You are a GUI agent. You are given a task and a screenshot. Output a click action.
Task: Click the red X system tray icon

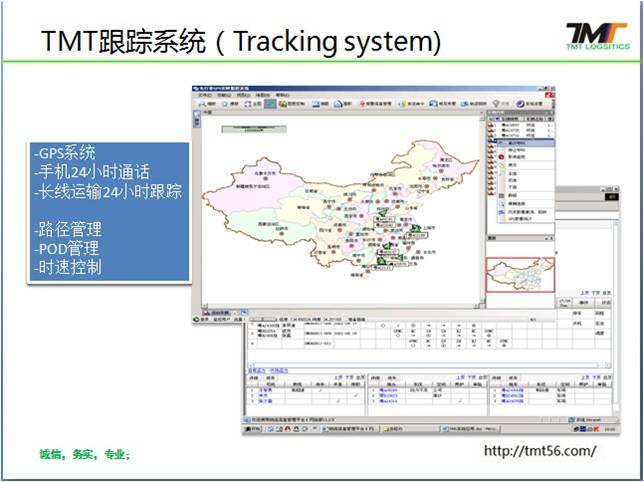point(596,429)
